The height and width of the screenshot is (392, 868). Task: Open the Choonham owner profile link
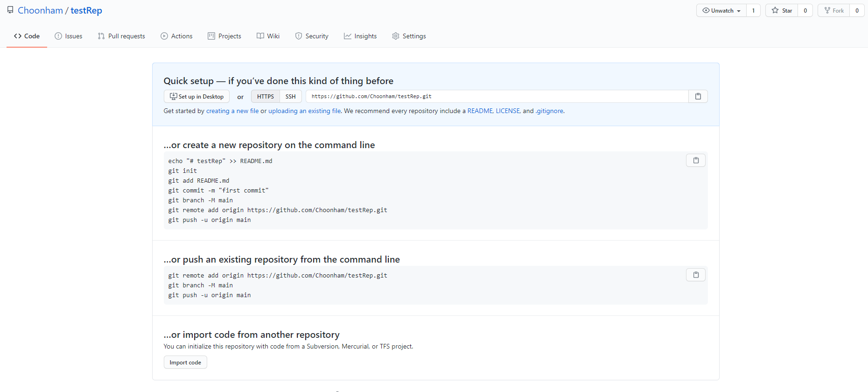click(40, 10)
